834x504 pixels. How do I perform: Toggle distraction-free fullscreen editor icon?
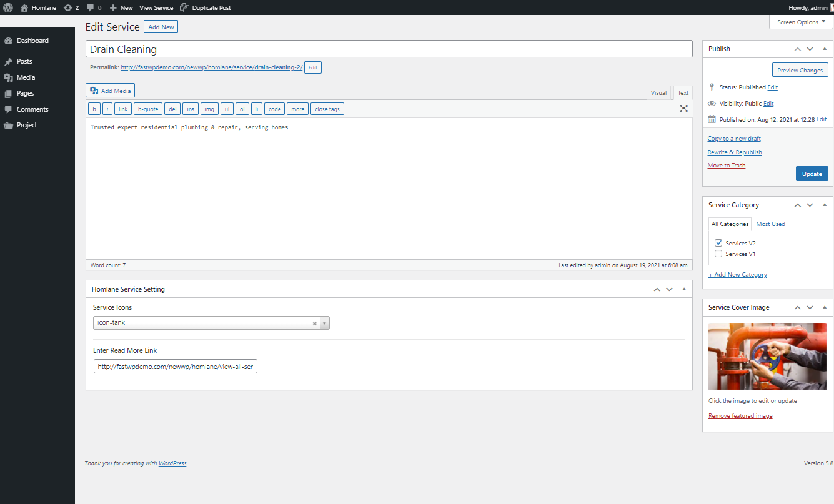(x=683, y=109)
